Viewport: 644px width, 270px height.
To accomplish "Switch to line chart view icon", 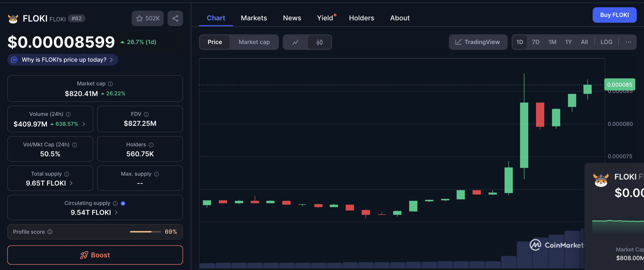I will point(295,42).
